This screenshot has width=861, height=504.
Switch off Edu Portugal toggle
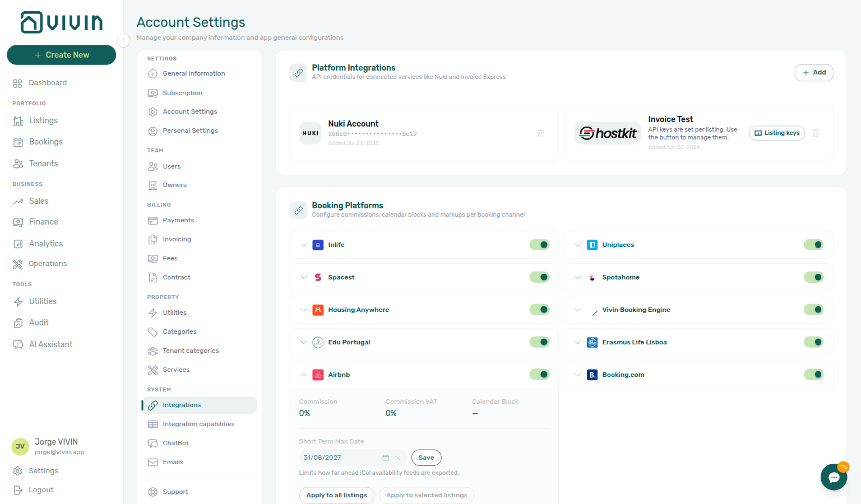(539, 342)
